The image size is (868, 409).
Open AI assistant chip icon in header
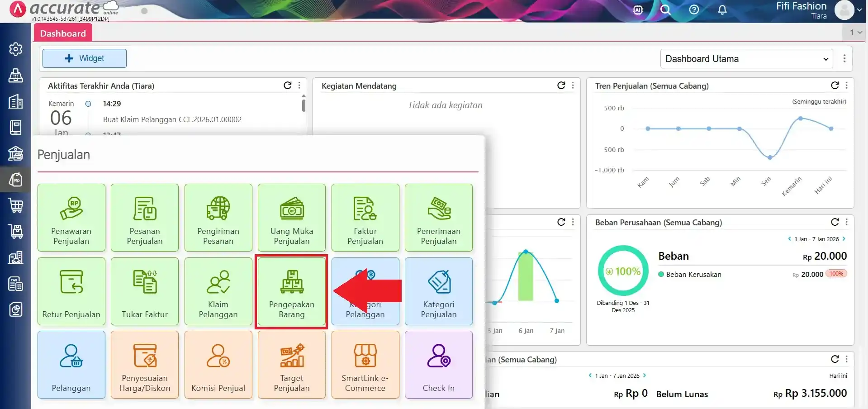click(x=638, y=10)
